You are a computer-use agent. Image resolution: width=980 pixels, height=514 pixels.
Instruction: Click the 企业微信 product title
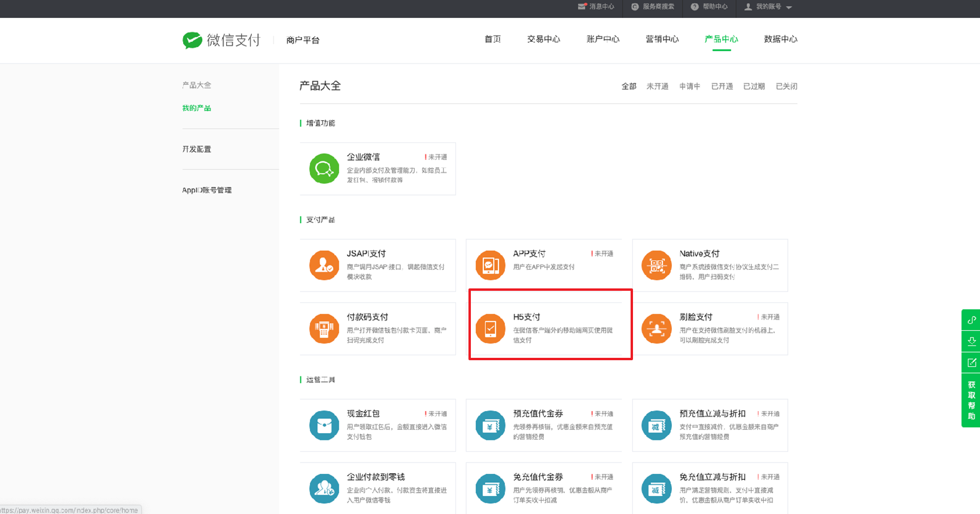[363, 157]
